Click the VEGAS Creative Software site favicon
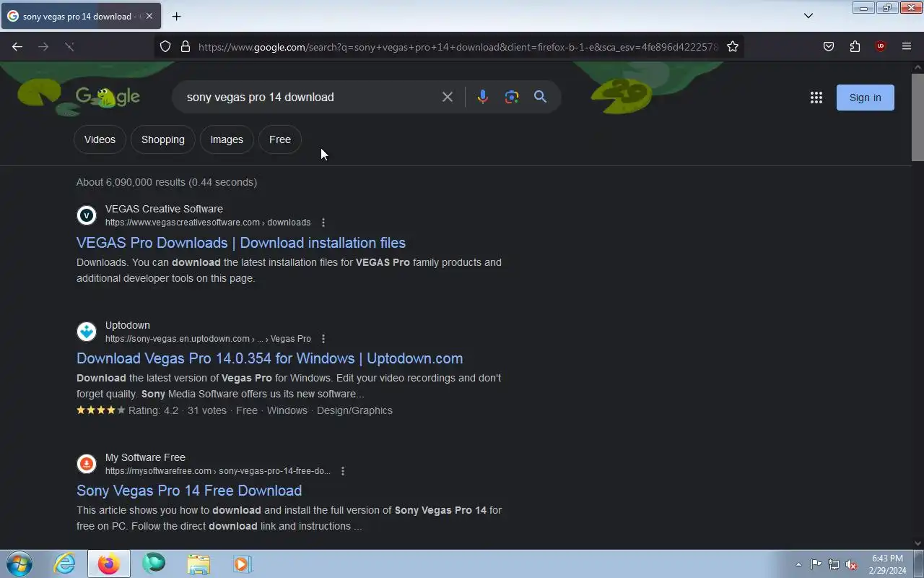 pos(87,215)
